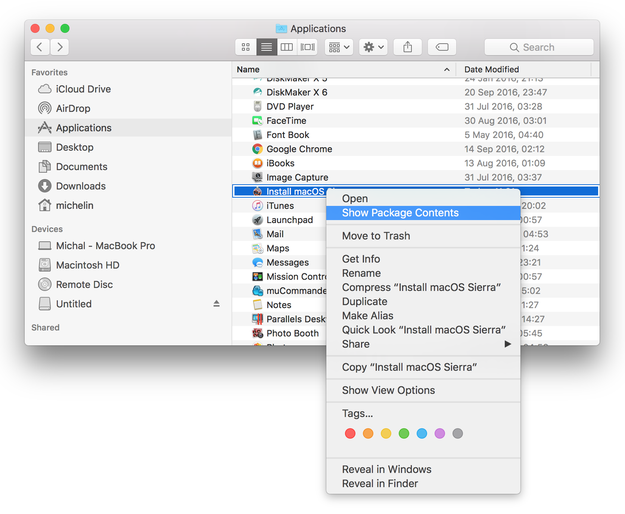Choose Move to Trash

[423, 236]
